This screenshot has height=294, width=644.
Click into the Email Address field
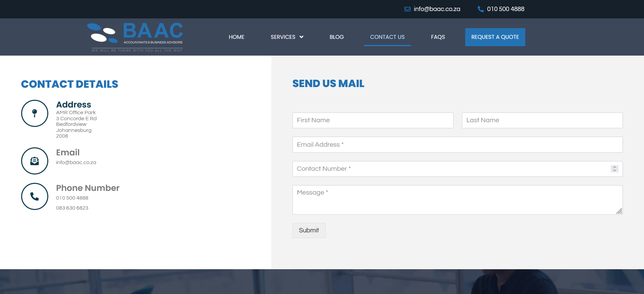[x=457, y=145]
